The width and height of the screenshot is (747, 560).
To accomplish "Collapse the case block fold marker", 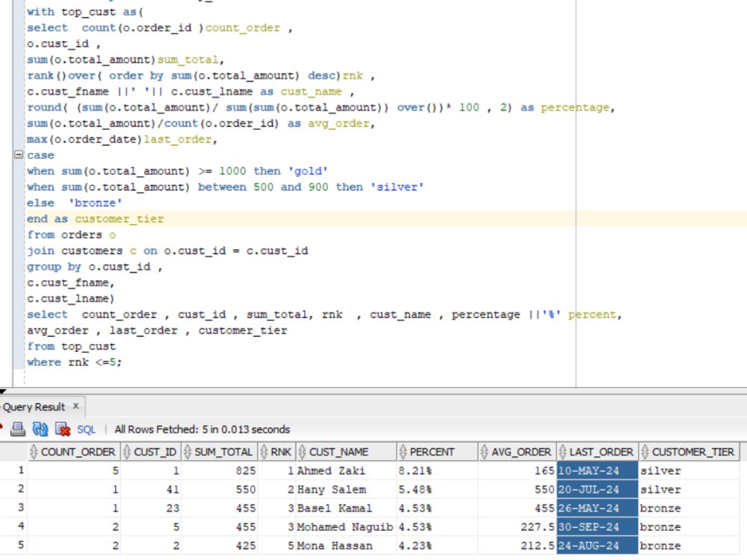I will tap(18, 155).
